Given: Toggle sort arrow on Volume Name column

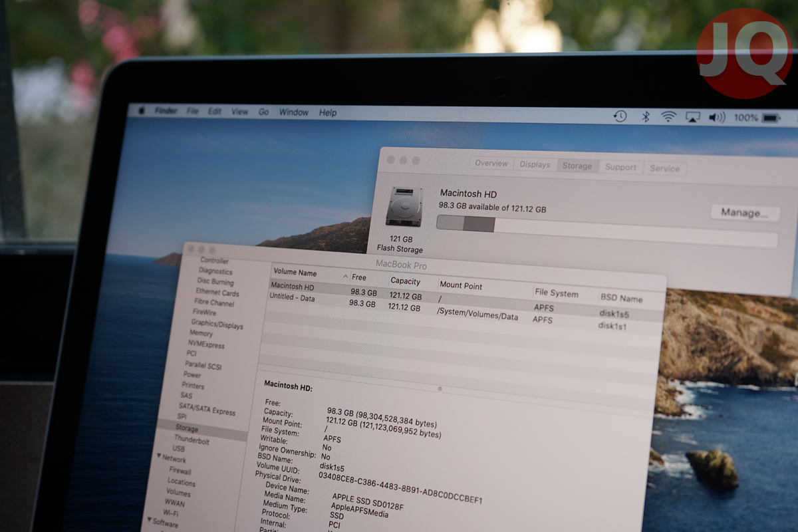Looking at the screenshot, I should point(345,276).
